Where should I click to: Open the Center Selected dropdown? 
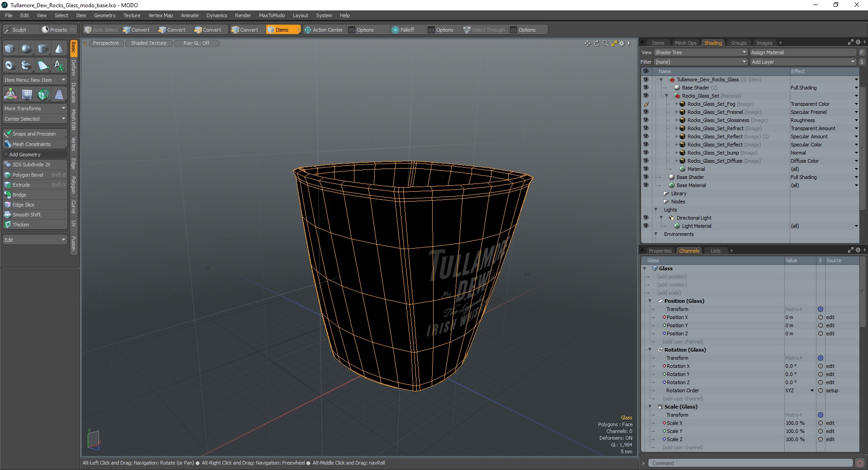pos(35,119)
